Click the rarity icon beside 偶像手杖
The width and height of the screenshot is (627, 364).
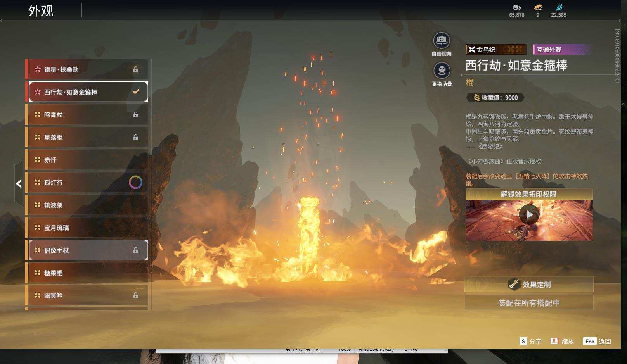(x=38, y=250)
